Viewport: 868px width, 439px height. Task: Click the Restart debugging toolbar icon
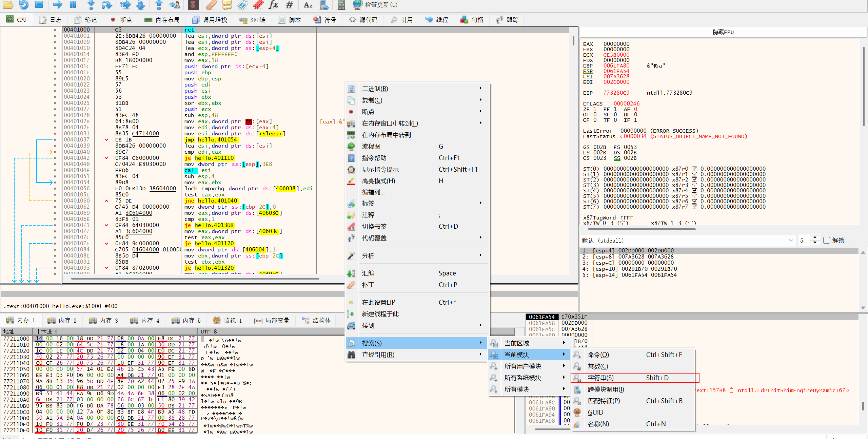(23, 4)
